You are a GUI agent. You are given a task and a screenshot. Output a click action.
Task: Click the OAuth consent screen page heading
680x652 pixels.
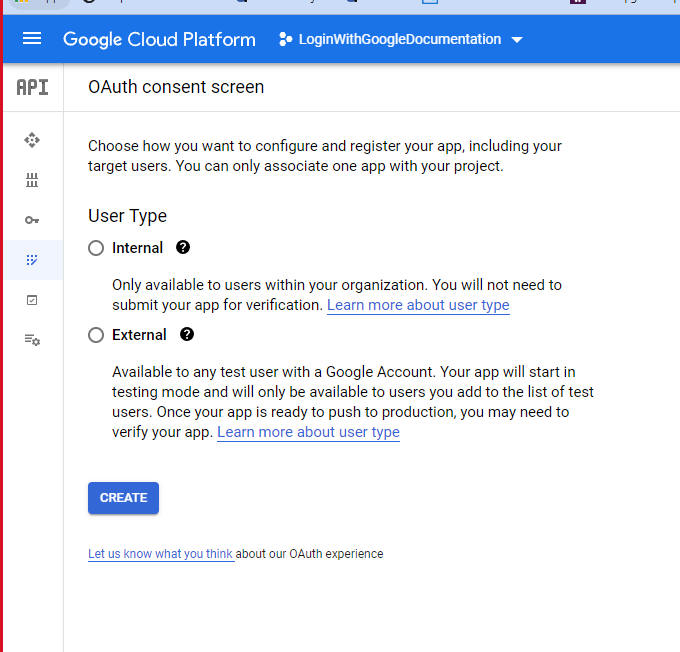coord(176,87)
